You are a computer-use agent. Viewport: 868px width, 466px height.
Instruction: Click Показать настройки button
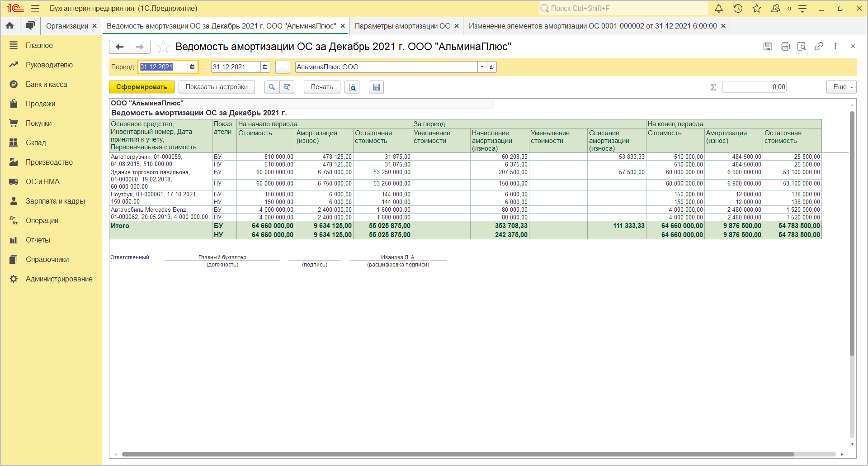[217, 87]
